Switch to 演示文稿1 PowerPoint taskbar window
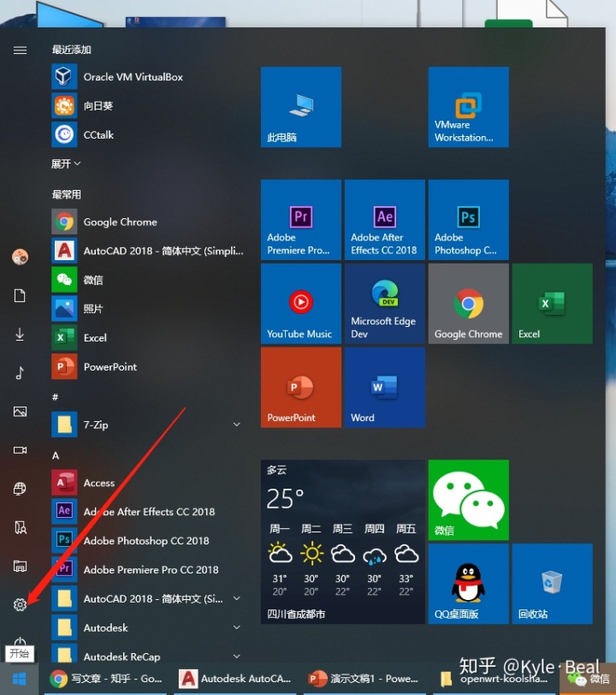 click(364, 679)
